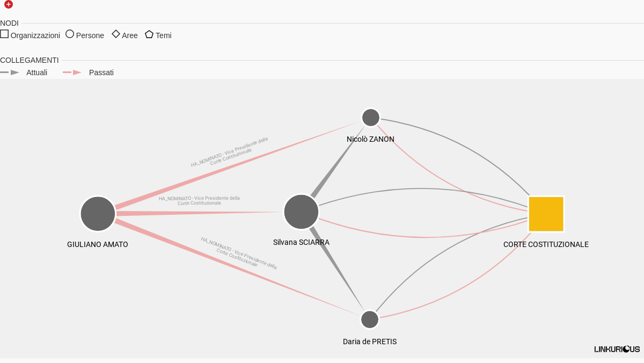The image size is (644, 363).
Task: Click the HA_NOMINATO edge label toward de Pretis
Action: (239, 252)
